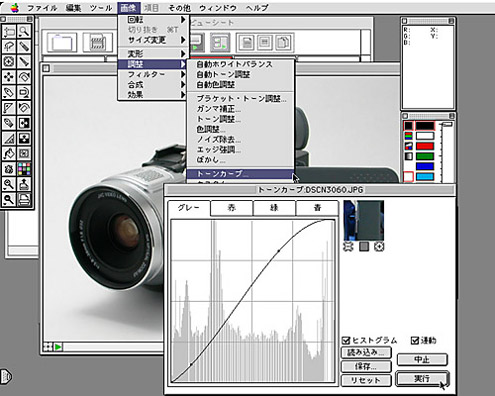
Task: Open the ウィンドウ menu
Action: (x=218, y=8)
